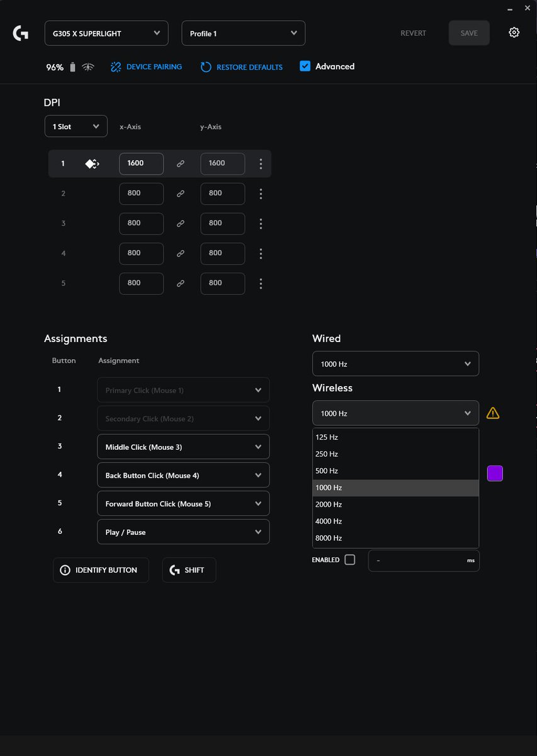537x756 pixels.
Task: Toggle the Advanced checkbox
Action: point(305,66)
